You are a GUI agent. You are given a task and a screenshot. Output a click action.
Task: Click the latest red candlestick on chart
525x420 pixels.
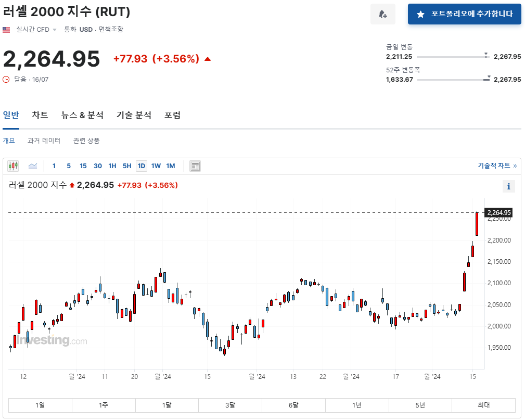477,224
